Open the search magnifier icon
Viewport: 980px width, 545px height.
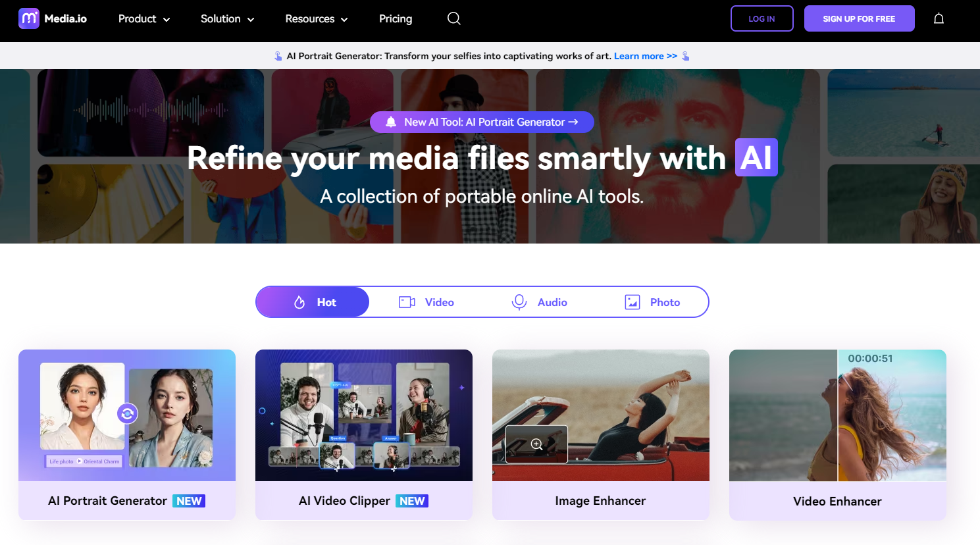point(454,18)
